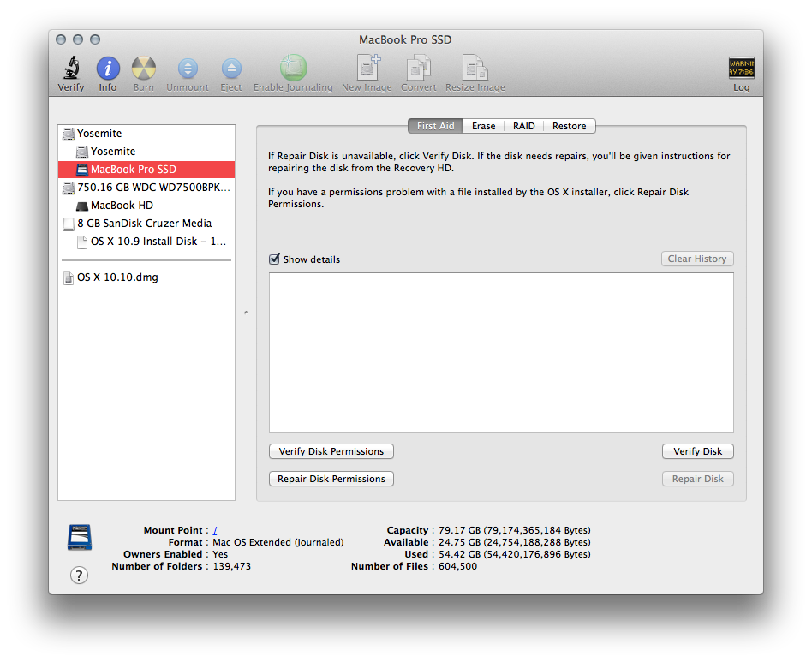
Task: Click the Verify microscope toolbar icon
Action: point(71,69)
